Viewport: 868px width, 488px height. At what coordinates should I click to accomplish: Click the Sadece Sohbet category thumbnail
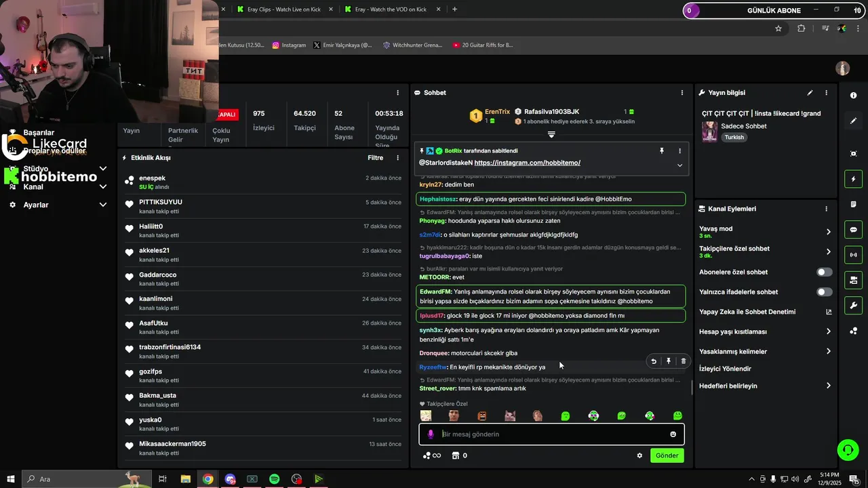709,131
